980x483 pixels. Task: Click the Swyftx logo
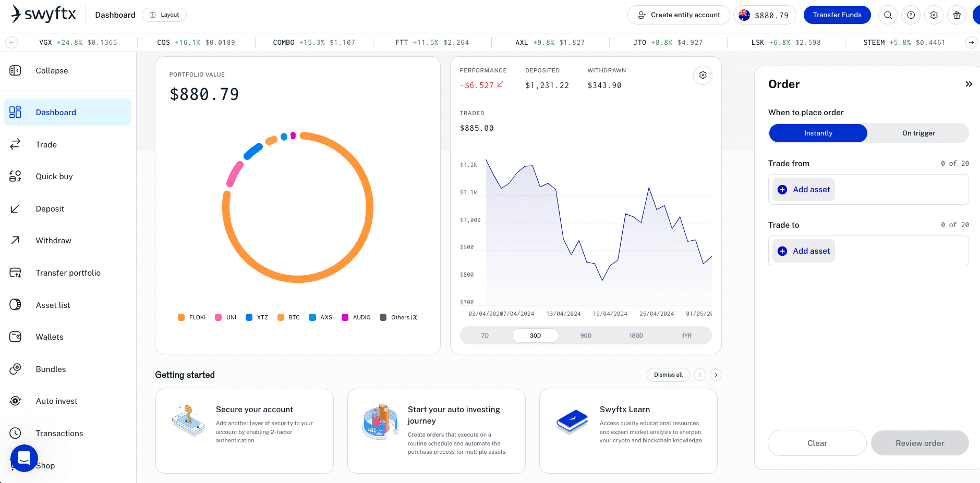44,15
